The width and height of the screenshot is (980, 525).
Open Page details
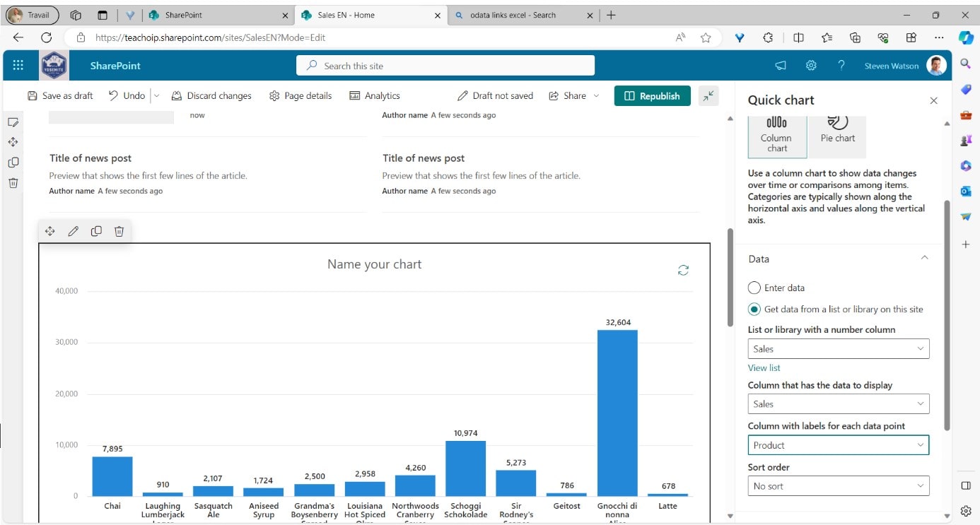[301, 96]
